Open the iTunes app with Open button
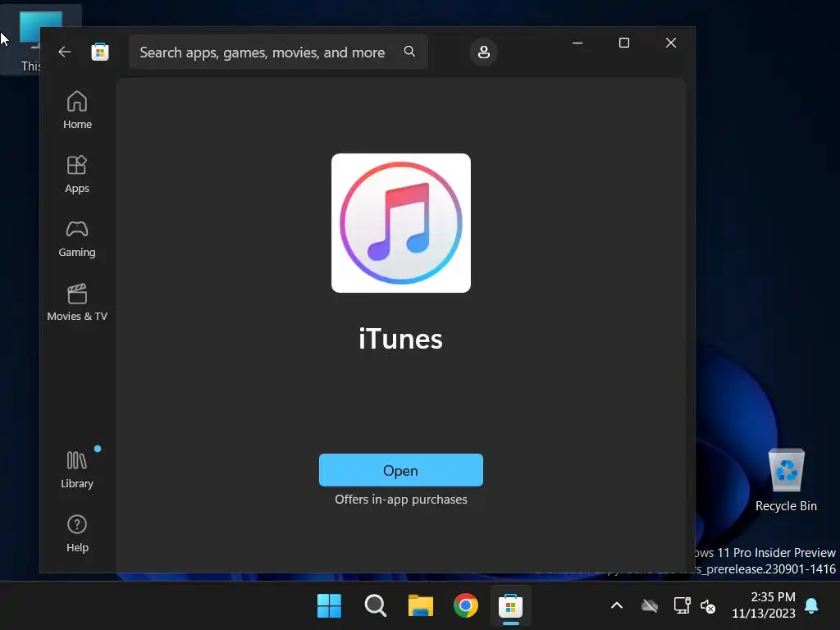This screenshot has width=840, height=630. tap(400, 470)
